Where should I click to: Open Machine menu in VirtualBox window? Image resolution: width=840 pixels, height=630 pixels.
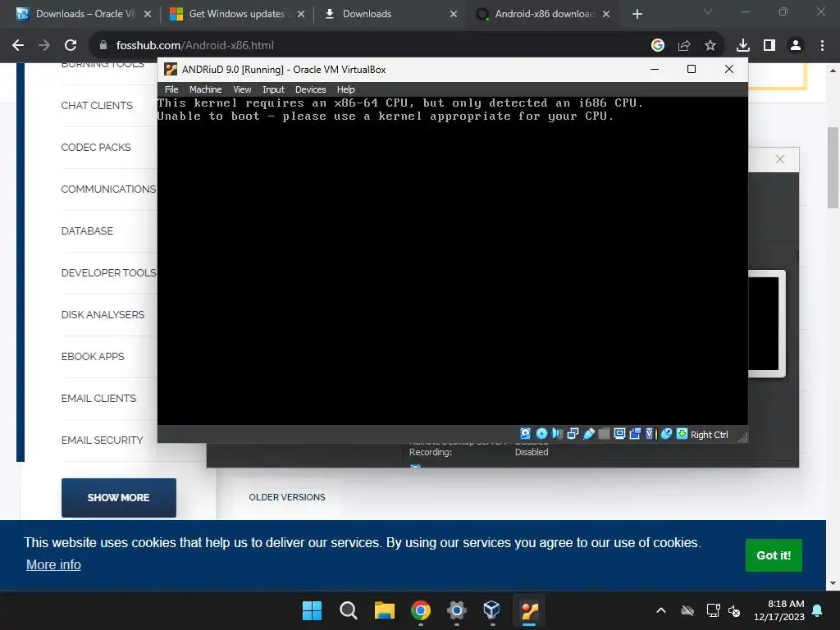pyautogui.click(x=205, y=89)
